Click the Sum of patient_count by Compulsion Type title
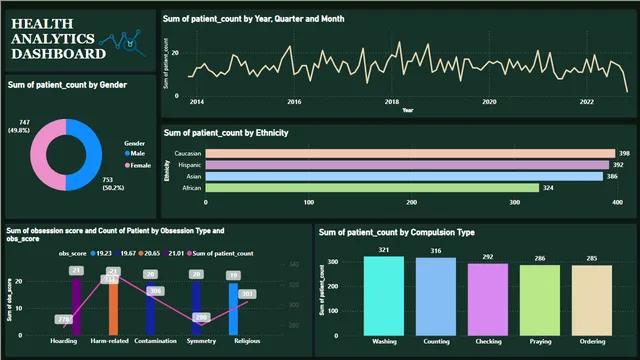Viewport: 640px width, 360px height. point(397,233)
